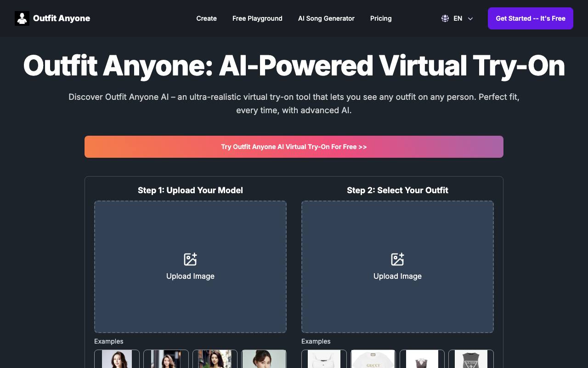Click the Step 1: Upload Your Model heading
Viewport: 588px width, 368px height.
190,190
